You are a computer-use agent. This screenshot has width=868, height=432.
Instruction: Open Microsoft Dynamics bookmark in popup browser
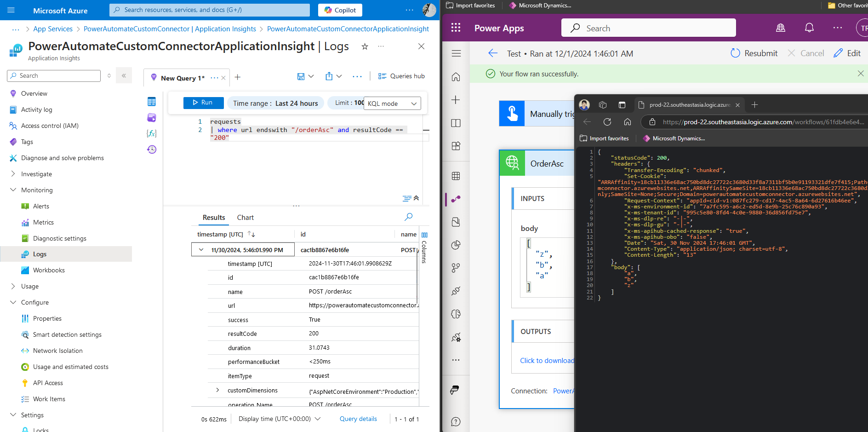tap(674, 138)
